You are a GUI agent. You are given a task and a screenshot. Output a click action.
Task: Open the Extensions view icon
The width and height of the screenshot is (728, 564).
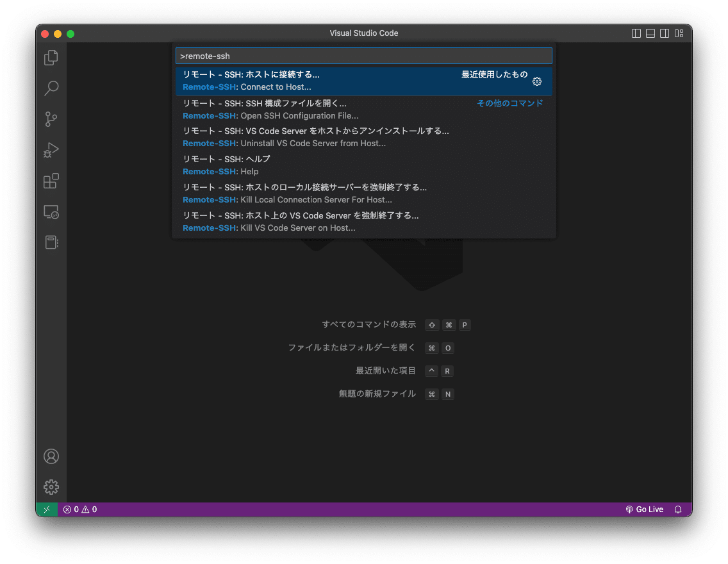tap(51, 181)
